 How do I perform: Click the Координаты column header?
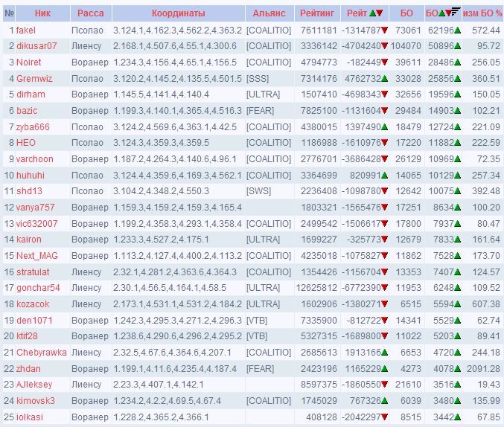point(178,13)
